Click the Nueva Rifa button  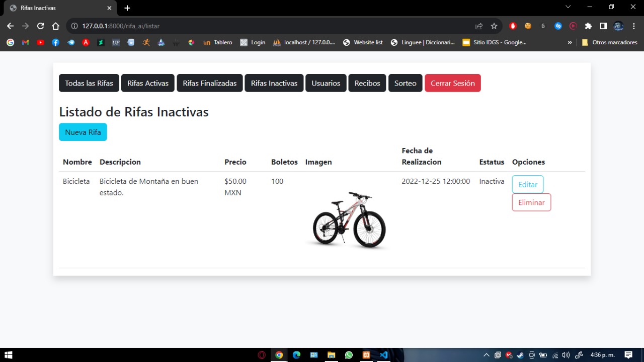(x=83, y=132)
